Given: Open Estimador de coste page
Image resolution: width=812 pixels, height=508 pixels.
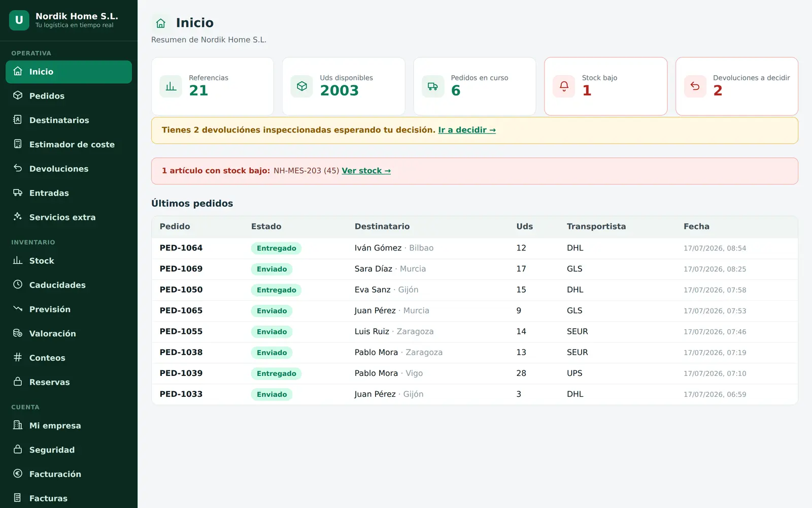Looking at the screenshot, I should click(69, 145).
